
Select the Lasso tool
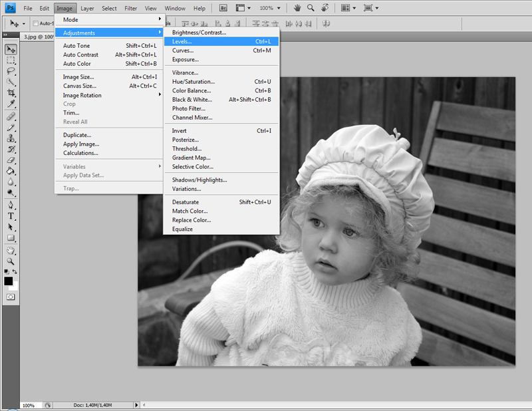tap(11, 71)
